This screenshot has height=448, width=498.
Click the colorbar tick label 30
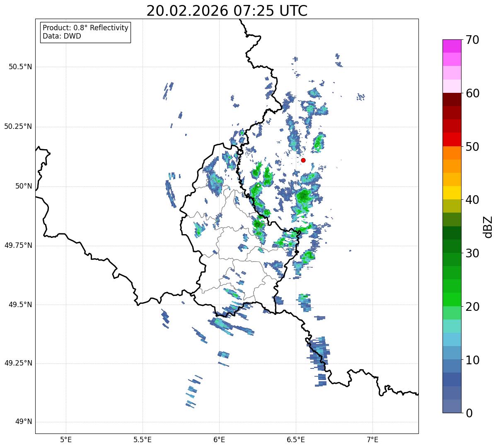(472, 253)
